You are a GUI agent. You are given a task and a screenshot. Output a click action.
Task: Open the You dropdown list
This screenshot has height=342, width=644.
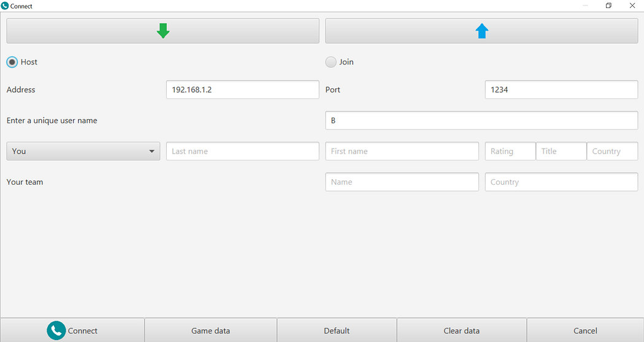coord(83,151)
